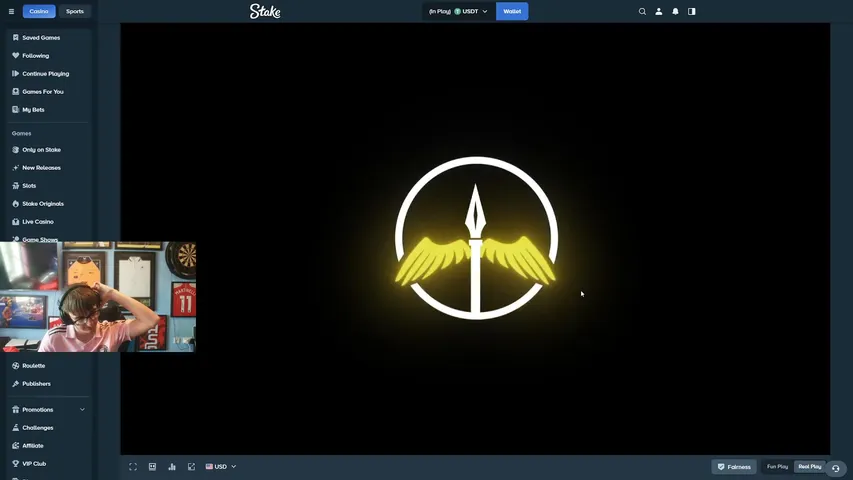Open notifications bell icon
Screen dimensions: 853x480
(675, 11)
